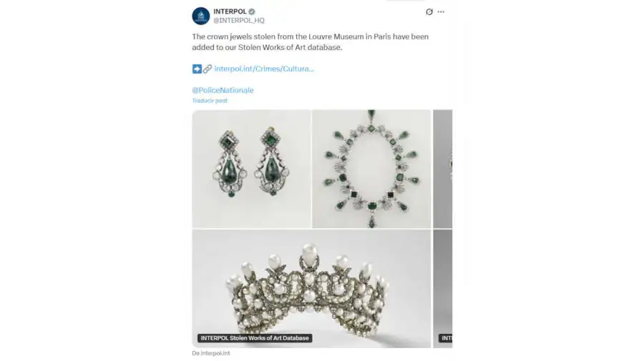Open the pearl tiara photo
Screen dimensions: 644x361
(x=312, y=288)
